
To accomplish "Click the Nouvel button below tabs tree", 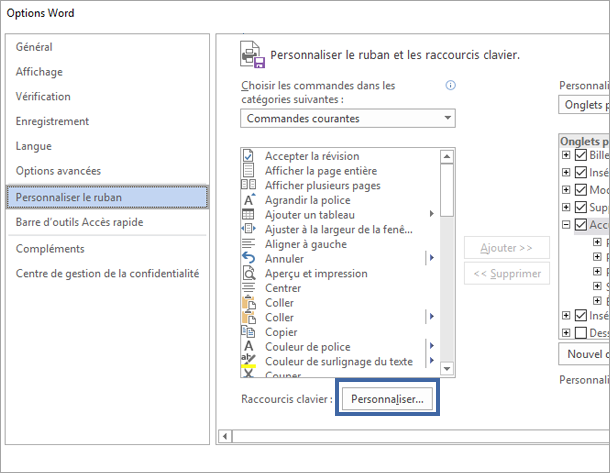I will pyautogui.click(x=584, y=354).
